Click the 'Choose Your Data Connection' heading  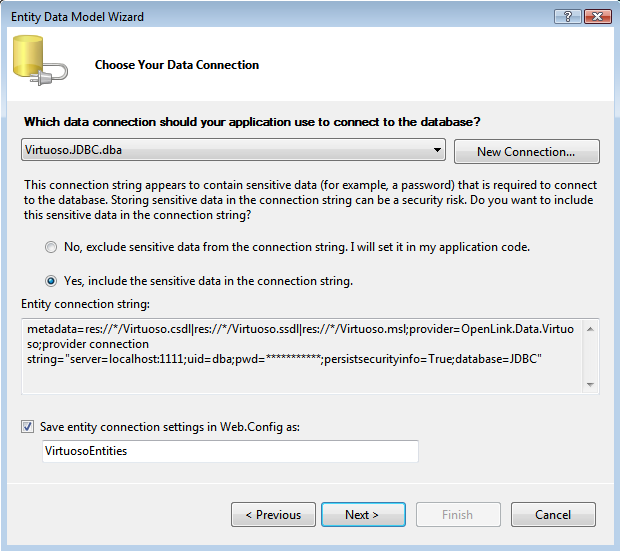coord(177,65)
